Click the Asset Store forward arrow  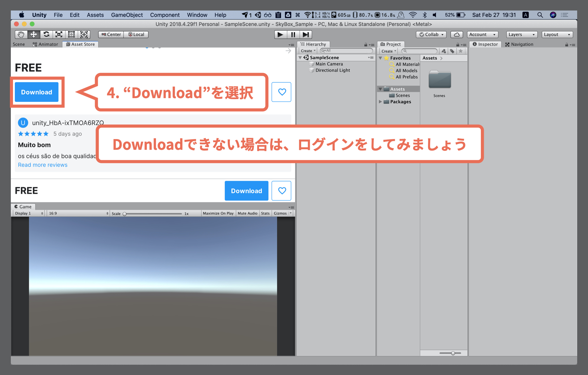tap(288, 51)
